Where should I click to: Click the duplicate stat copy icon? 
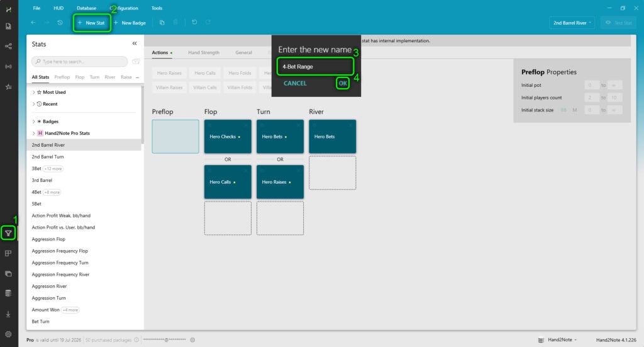pyautogui.click(x=162, y=23)
